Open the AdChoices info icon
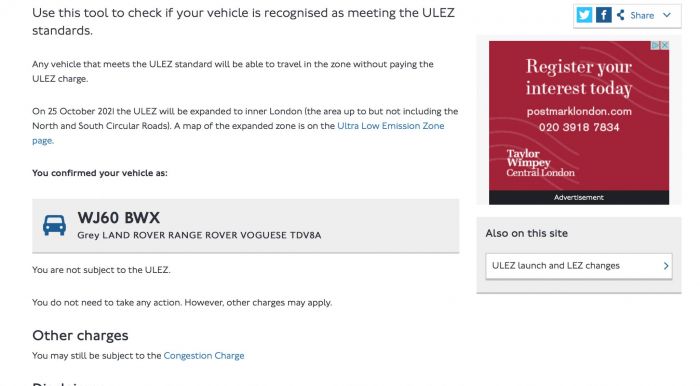Screen dimensions: 700x386 point(655,45)
